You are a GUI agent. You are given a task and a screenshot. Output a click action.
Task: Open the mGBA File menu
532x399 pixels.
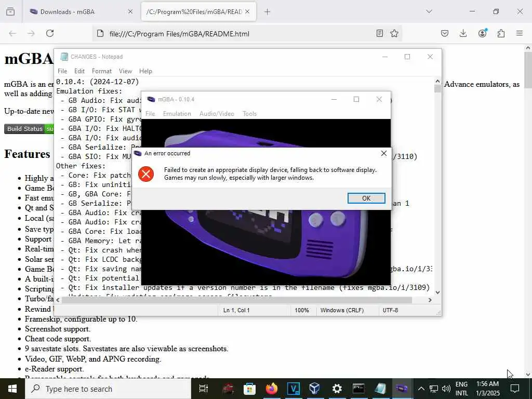coord(150,114)
